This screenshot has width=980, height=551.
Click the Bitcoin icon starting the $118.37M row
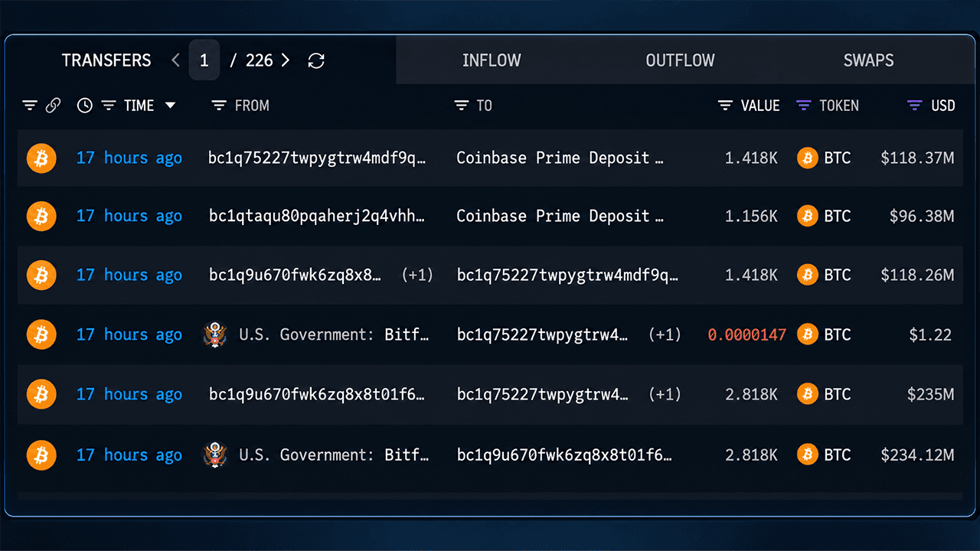coord(41,158)
